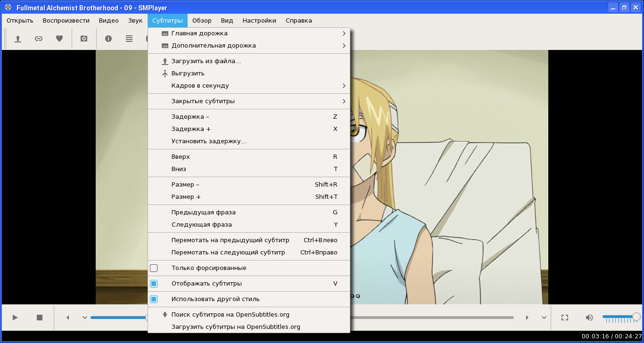Open the Видео menu
This screenshot has height=343, width=644.
coord(109,21)
